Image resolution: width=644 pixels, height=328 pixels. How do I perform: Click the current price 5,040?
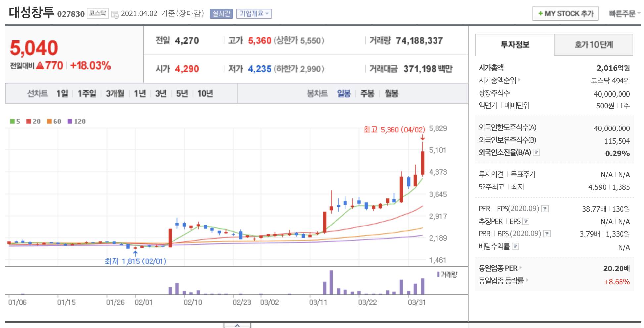[x=34, y=48]
